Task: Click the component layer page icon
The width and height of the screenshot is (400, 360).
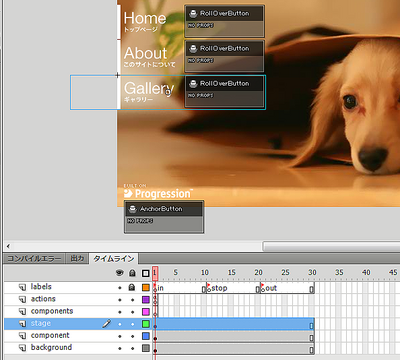Action: (x=22, y=336)
